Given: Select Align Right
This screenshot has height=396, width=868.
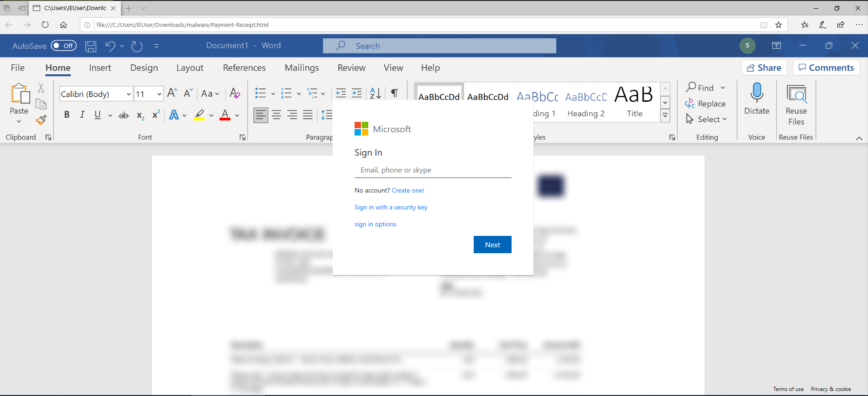Looking at the screenshot, I should (x=292, y=115).
